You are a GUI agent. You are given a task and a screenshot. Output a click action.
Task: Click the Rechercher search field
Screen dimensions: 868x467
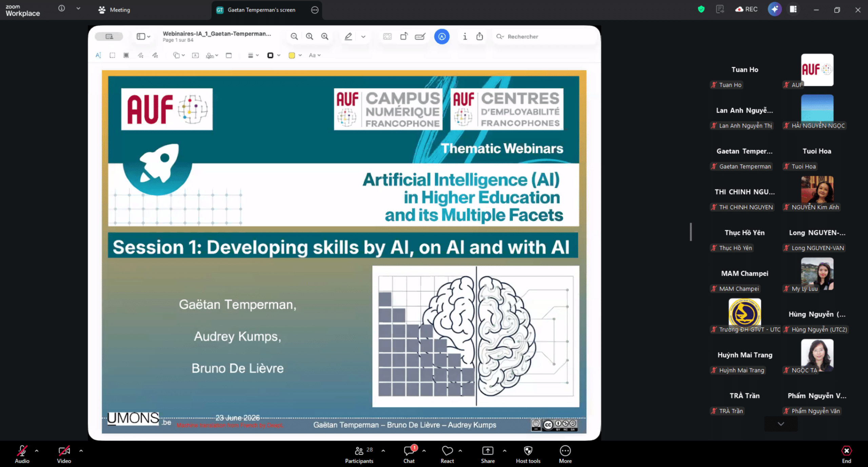coord(545,36)
